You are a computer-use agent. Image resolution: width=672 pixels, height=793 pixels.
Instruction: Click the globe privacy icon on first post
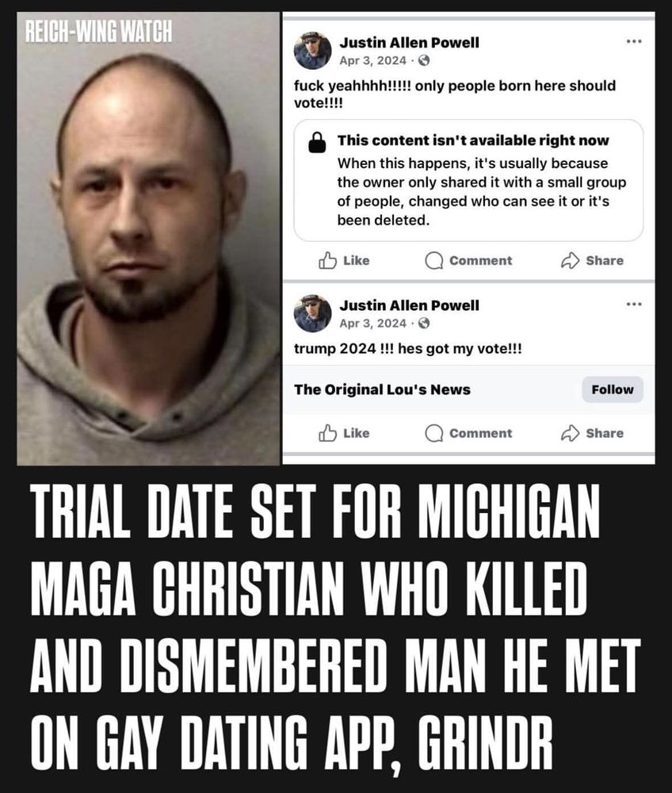pyautogui.click(x=425, y=61)
